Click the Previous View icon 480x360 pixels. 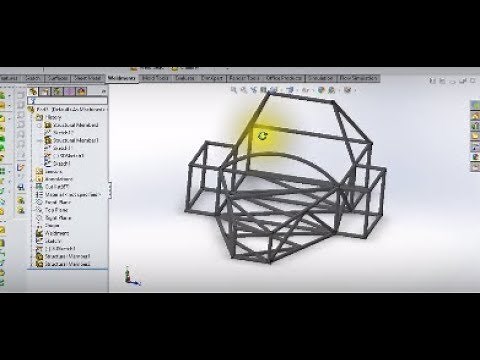tap(254, 90)
